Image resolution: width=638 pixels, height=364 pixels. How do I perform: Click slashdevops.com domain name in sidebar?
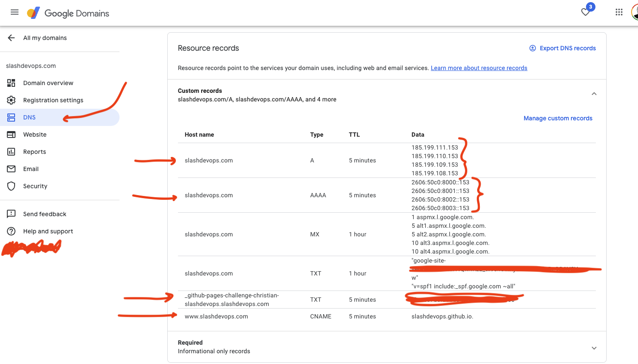[31, 66]
